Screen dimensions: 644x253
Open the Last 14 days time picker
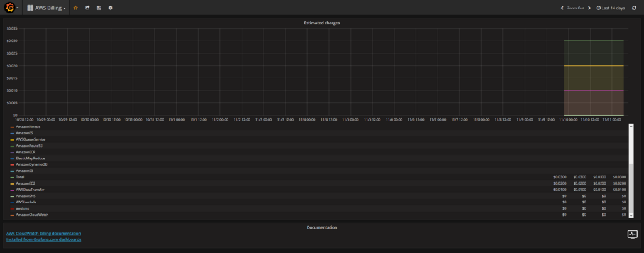(610, 8)
